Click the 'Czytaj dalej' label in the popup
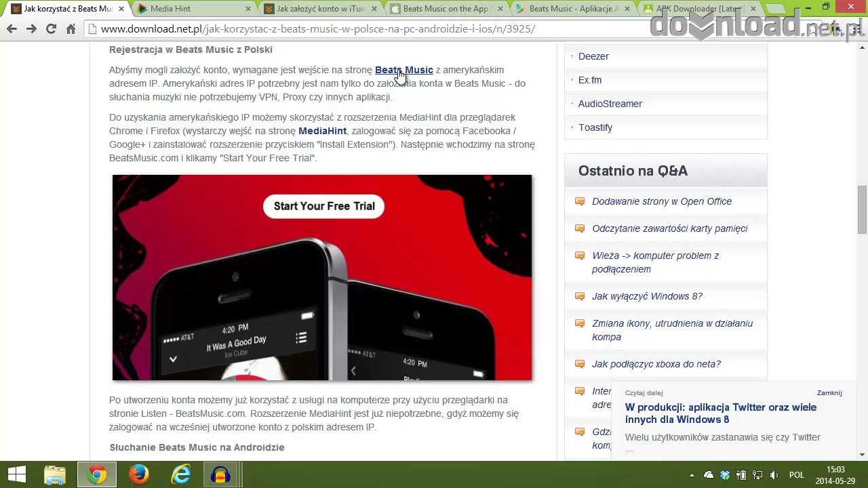Viewport: 868px width, 488px height. point(644,392)
